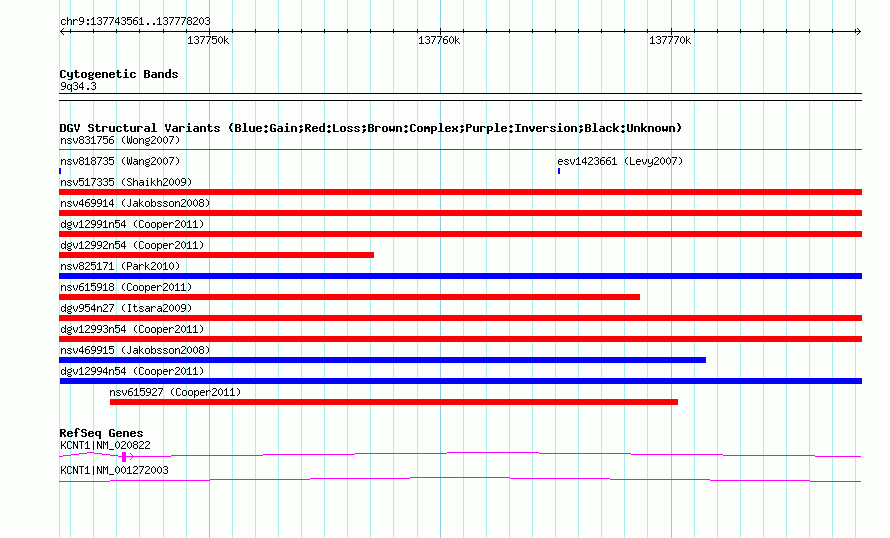Select the DGV Structural Variants track title

tap(371, 128)
